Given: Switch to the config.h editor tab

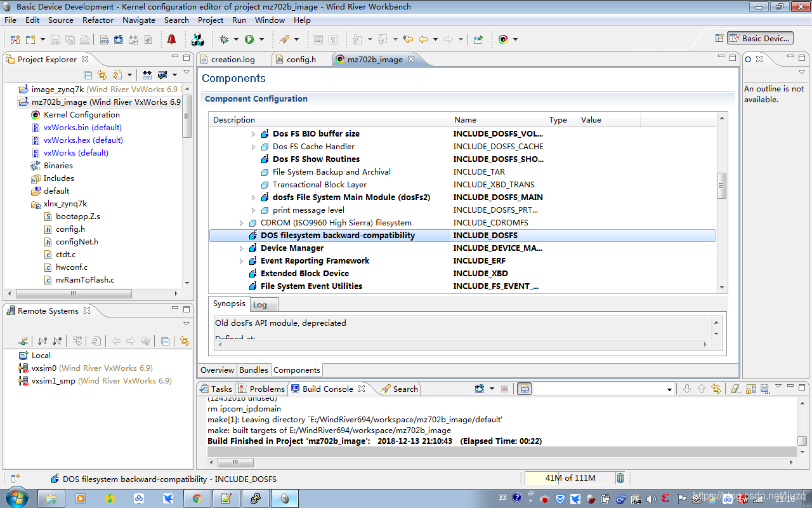Looking at the screenshot, I should 301,59.
